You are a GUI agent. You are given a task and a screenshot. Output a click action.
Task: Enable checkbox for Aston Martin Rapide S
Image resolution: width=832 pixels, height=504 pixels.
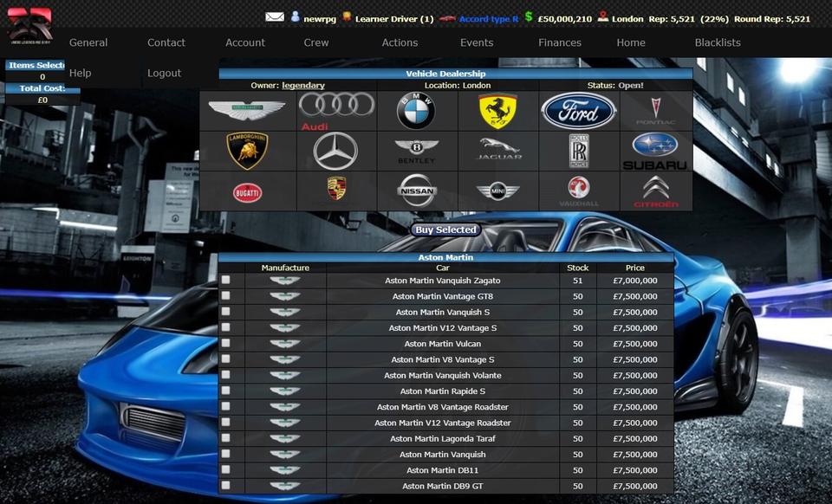click(226, 391)
